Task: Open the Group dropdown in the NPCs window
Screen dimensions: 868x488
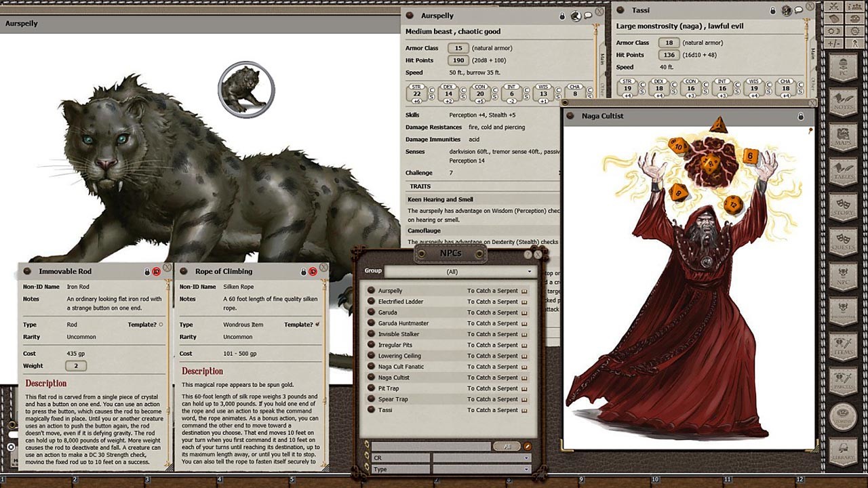Action: (530, 270)
